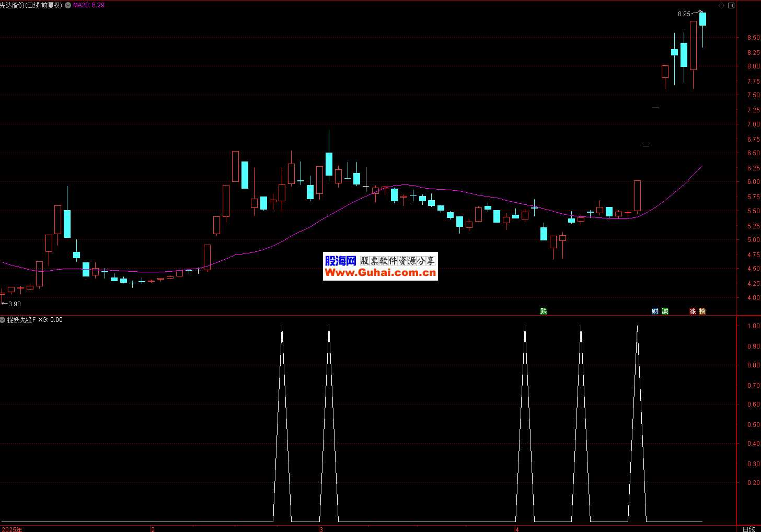Click the 0.20 indicator axis value
The height and width of the screenshot is (532, 761).
coord(754,483)
